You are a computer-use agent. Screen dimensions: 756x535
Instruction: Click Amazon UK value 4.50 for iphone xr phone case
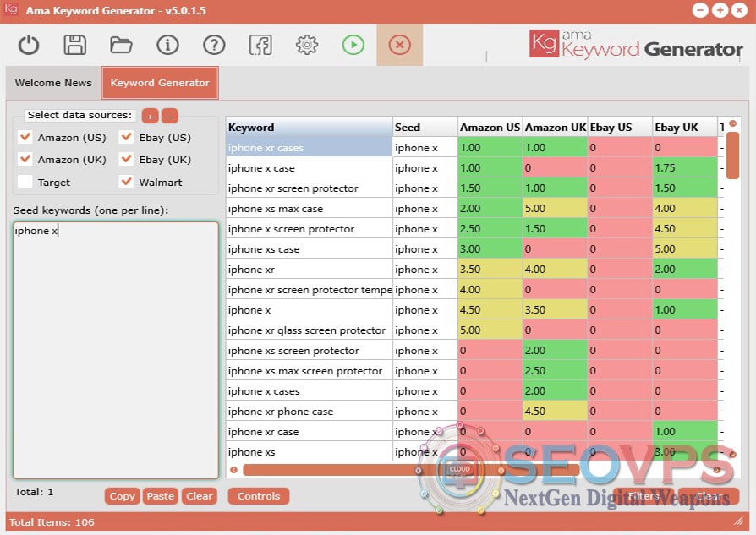pyautogui.click(x=555, y=411)
